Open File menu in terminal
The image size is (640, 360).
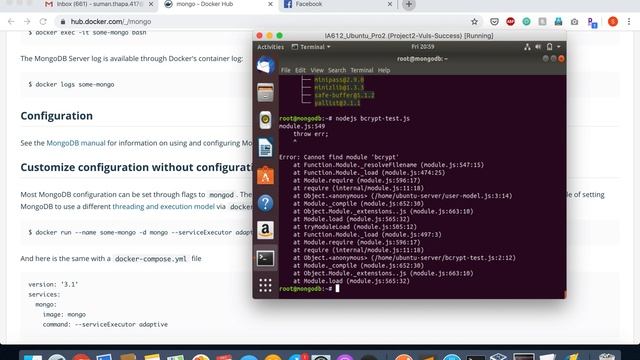click(x=285, y=70)
